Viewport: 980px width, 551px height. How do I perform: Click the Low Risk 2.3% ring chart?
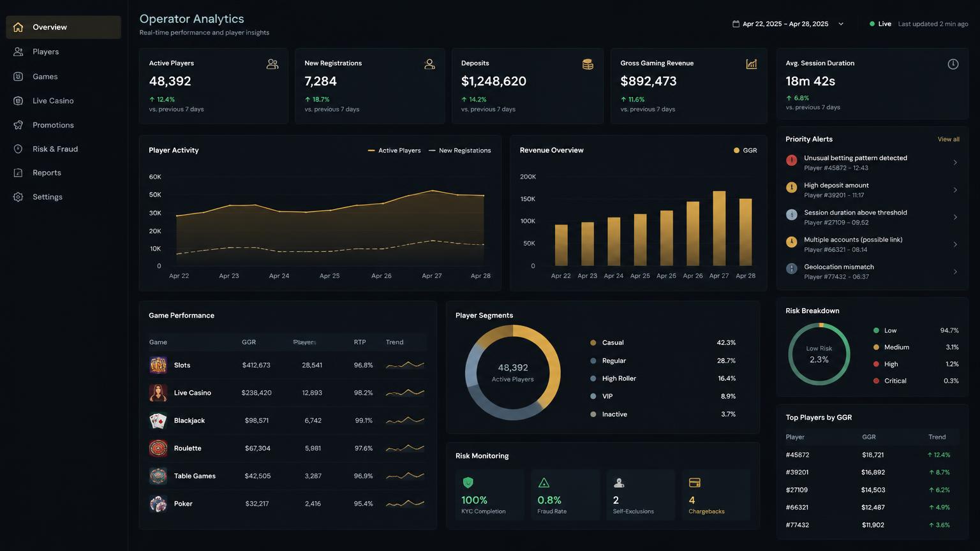point(819,354)
